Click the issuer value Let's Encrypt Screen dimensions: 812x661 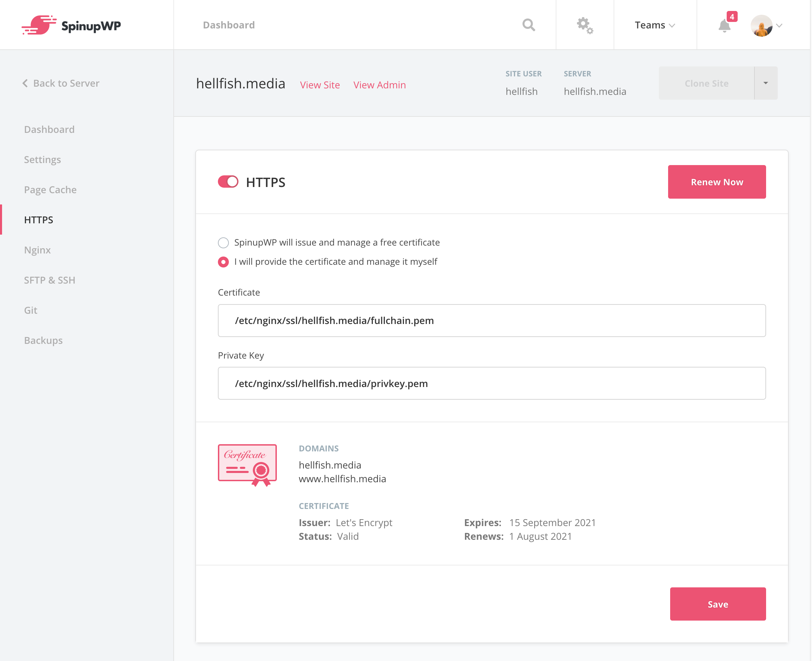click(364, 522)
